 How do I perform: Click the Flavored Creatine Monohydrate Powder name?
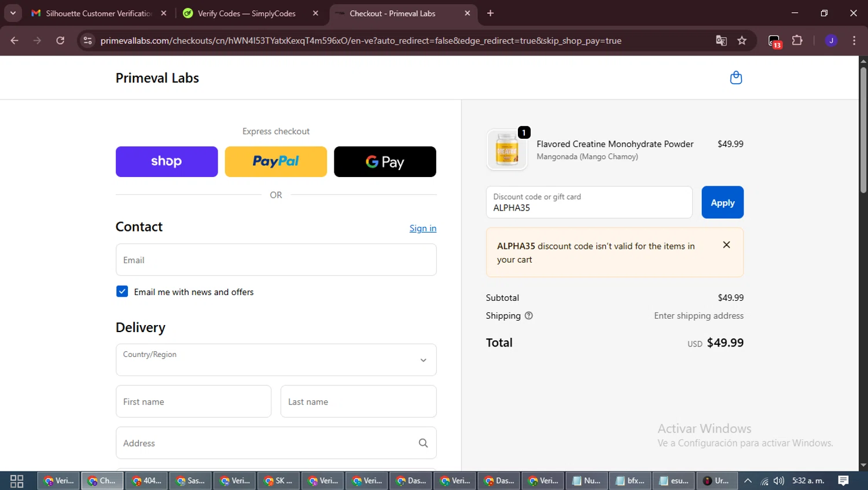(615, 144)
